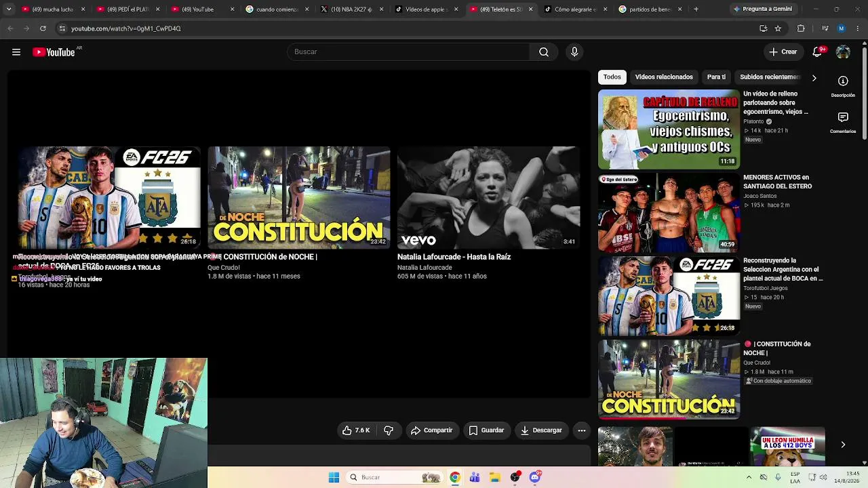This screenshot has height=488, width=868.
Task: Open Windows Start menu
Action: point(334,477)
